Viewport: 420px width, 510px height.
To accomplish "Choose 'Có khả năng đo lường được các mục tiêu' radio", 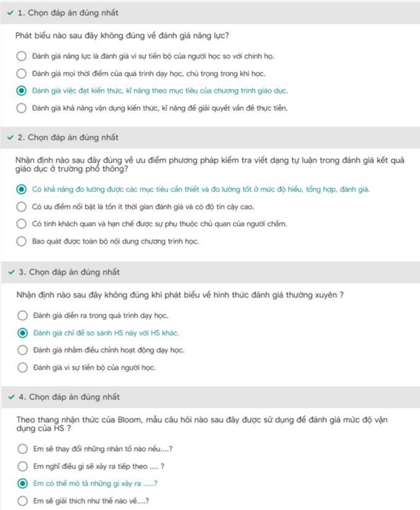I will click(21, 189).
